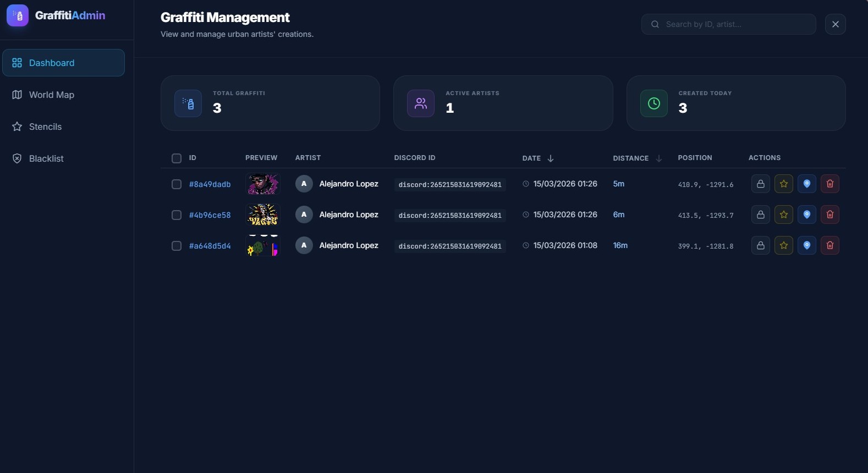
Task: Check the box for graffiti #8a49dadb
Action: click(x=177, y=184)
